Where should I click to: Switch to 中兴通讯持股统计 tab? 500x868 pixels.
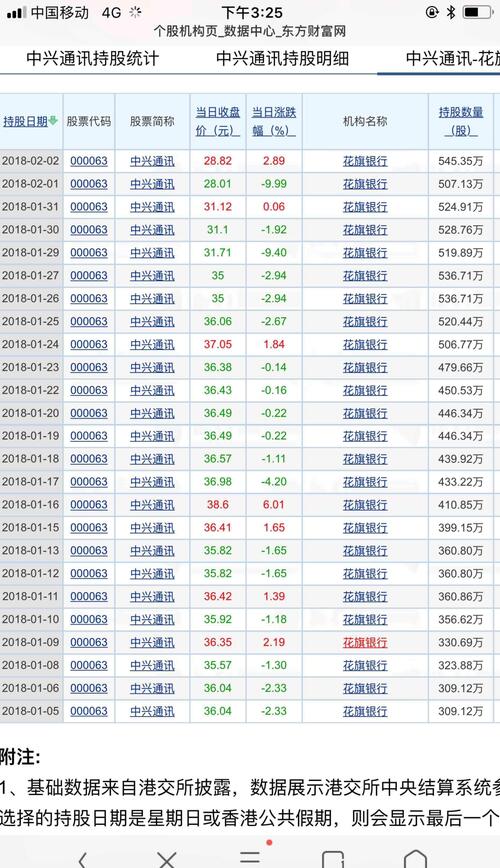click(x=92, y=58)
